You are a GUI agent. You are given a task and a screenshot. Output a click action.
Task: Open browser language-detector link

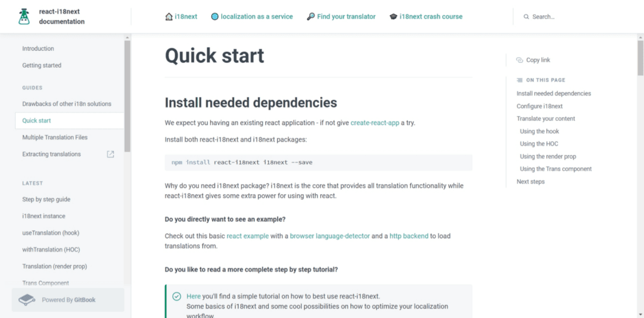[x=330, y=236]
